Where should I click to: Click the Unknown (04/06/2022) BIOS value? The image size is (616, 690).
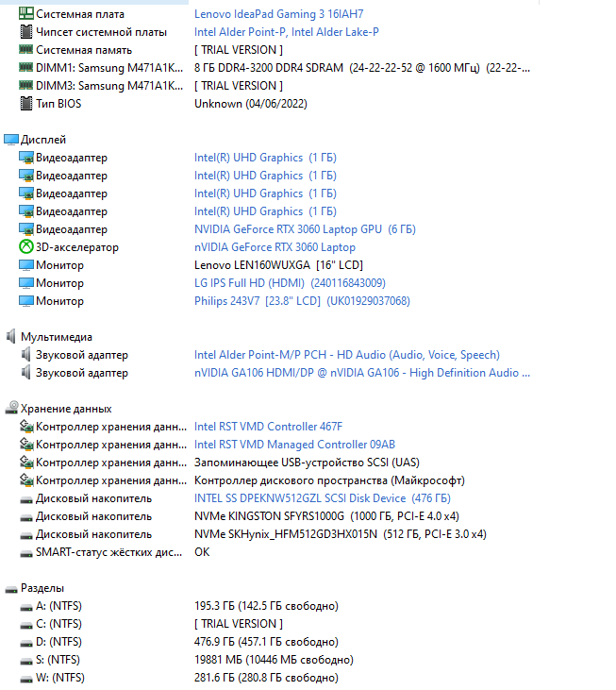pyautogui.click(x=251, y=104)
